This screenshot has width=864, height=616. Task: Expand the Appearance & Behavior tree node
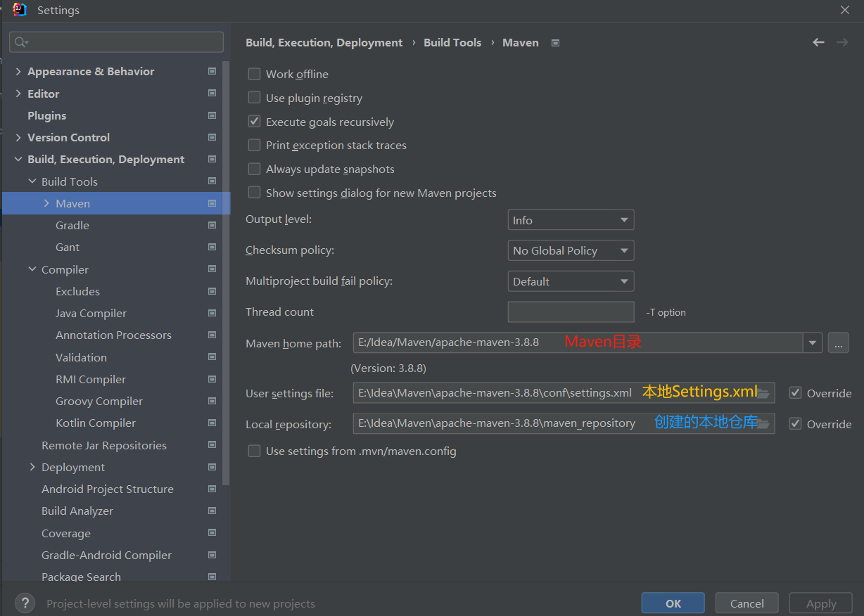pyautogui.click(x=18, y=72)
